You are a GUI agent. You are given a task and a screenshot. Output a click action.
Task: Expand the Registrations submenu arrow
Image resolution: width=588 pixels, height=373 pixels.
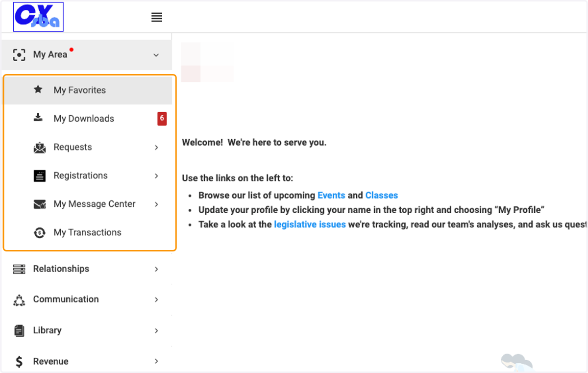(156, 176)
